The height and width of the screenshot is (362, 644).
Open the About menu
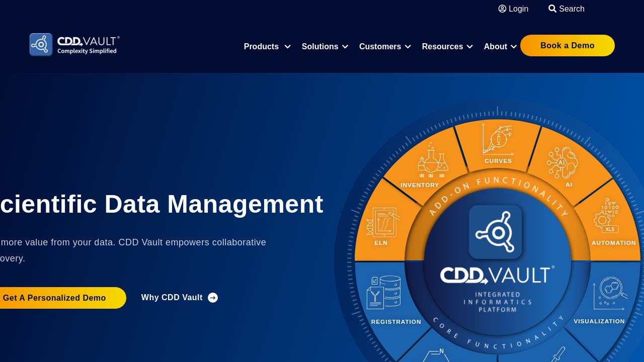click(x=496, y=47)
